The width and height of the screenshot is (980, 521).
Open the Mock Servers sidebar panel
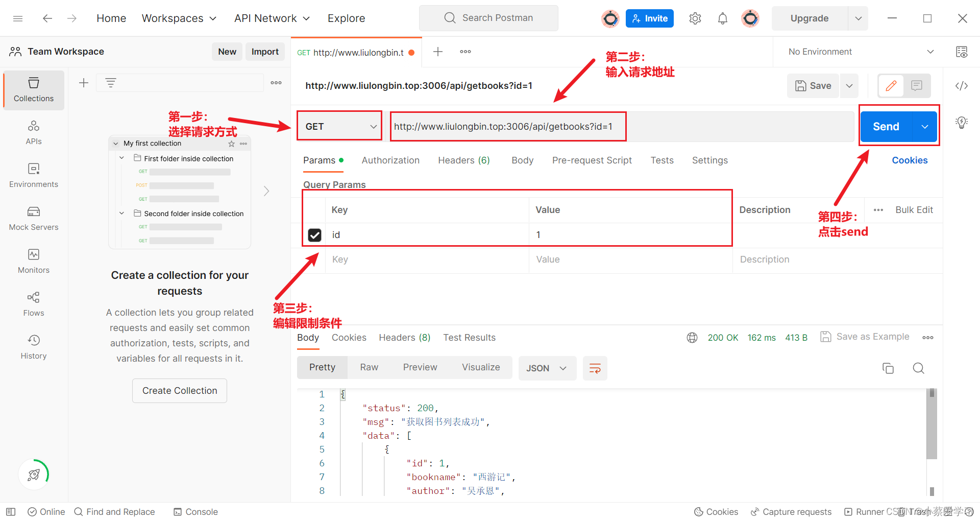tap(34, 219)
